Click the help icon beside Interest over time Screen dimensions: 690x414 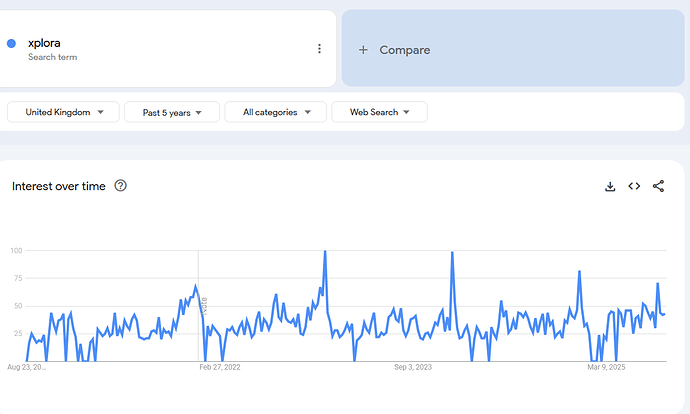(x=121, y=186)
